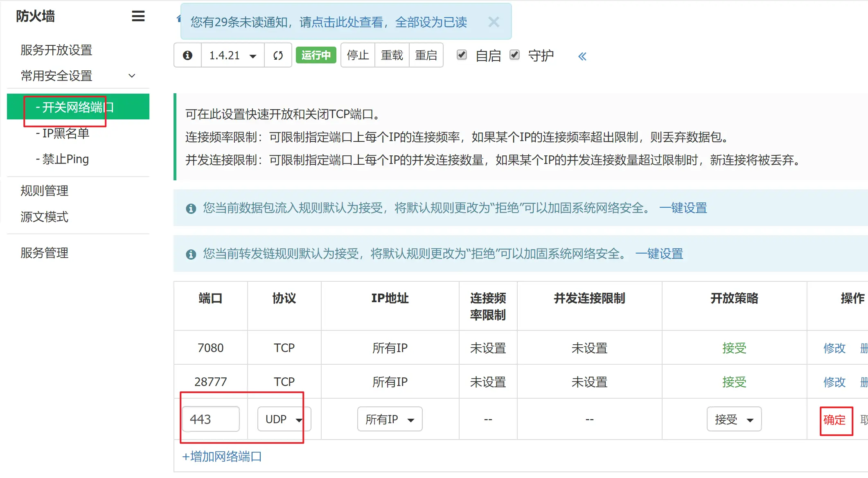Click the info icon in the forwarding rules banner

pyautogui.click(x=191, y=254)
